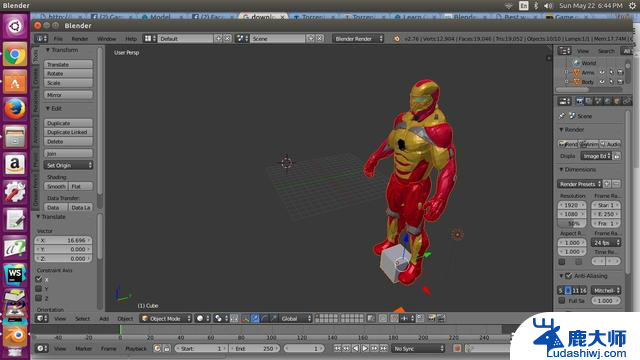Toggle the 3D manipulator widget icon
The height and width of the screenshot is (360, 640).
click(245, 318)
